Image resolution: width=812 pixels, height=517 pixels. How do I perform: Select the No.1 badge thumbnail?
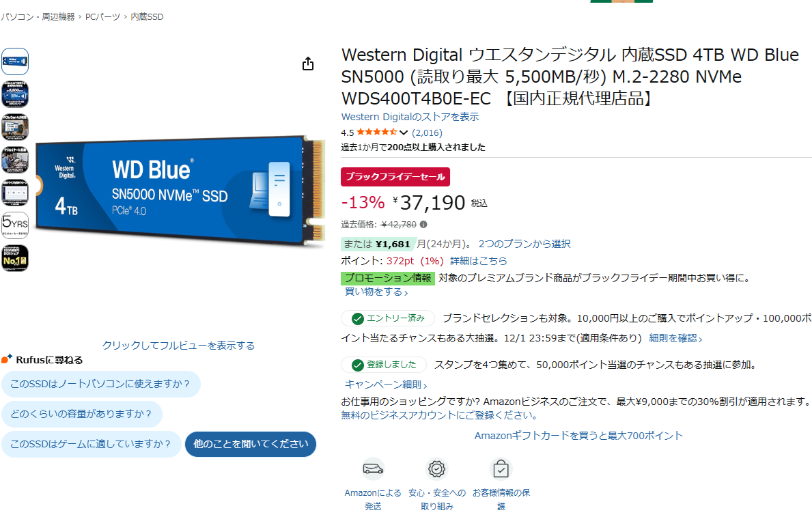[15, 258]
